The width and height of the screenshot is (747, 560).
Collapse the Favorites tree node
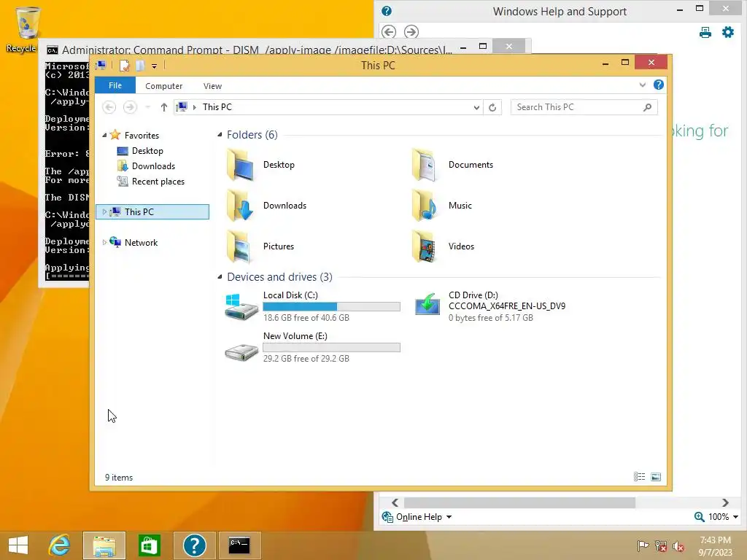point(104,135)
